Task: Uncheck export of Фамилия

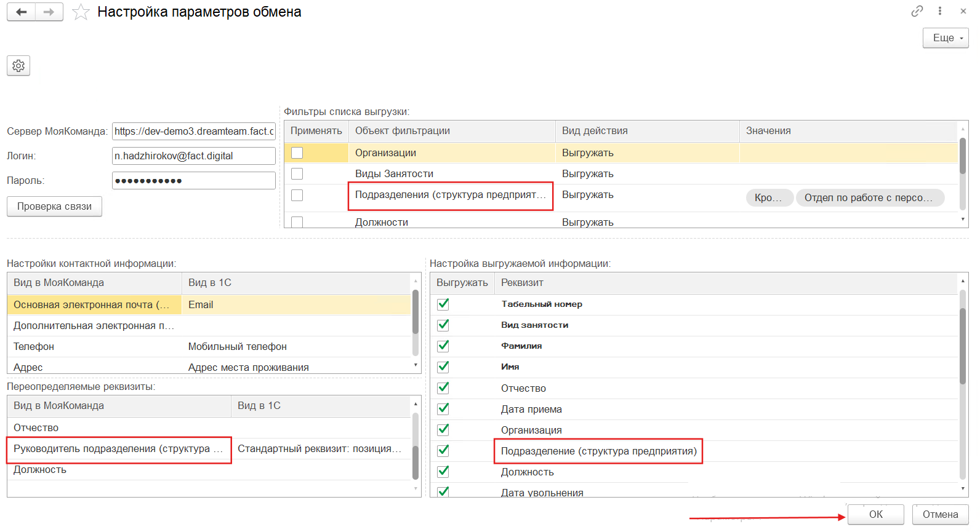Action: [x=443, y=346]
